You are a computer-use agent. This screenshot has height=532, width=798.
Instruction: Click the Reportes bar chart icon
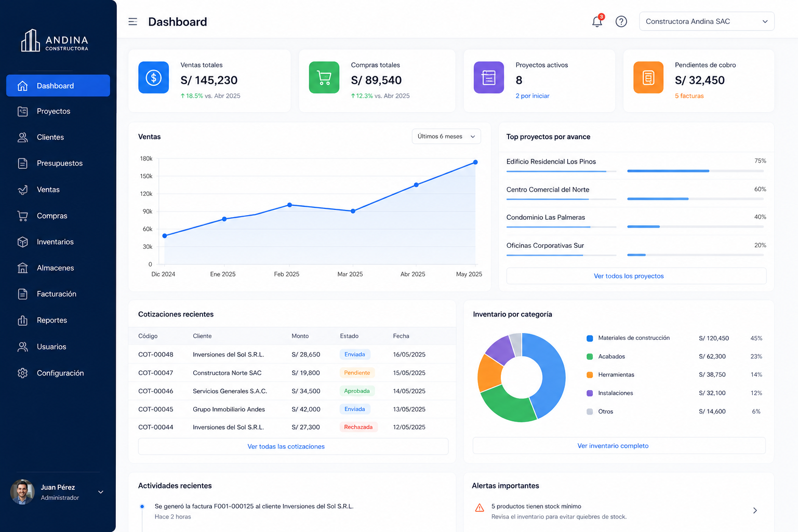22,320
